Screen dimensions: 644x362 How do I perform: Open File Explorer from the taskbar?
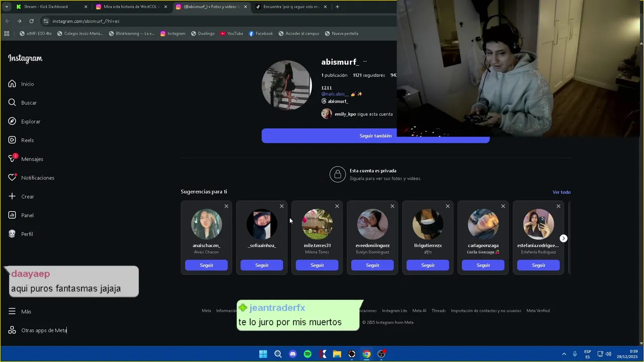tap(337, 354)
